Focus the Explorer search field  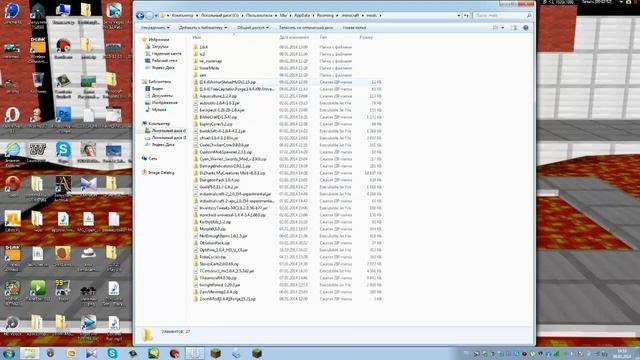click(502, 16)
